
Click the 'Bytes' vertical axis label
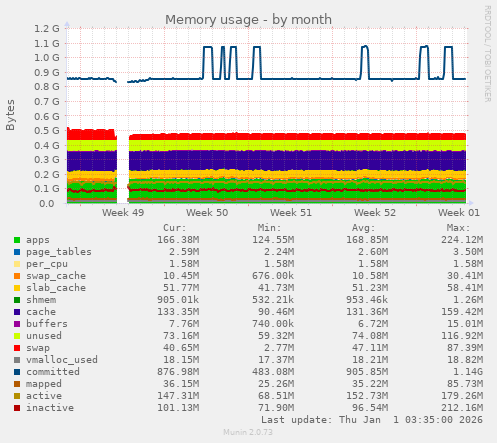point(10,115)
